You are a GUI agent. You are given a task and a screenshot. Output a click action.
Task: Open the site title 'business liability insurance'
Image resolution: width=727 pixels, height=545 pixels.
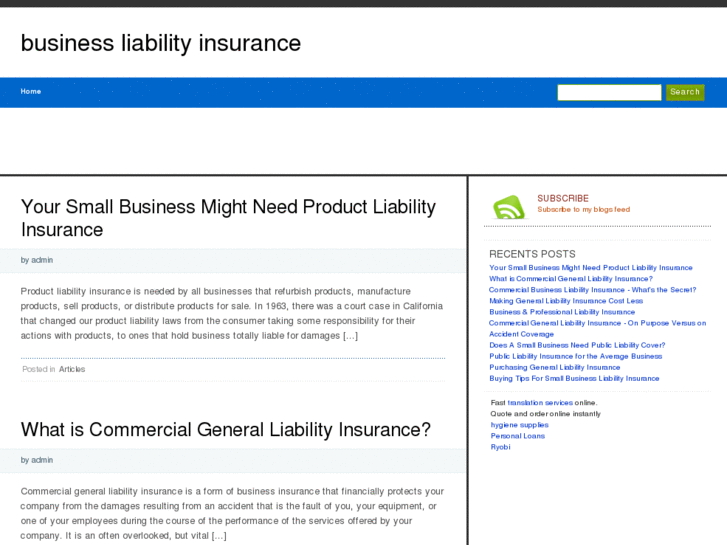click(161, 43)
